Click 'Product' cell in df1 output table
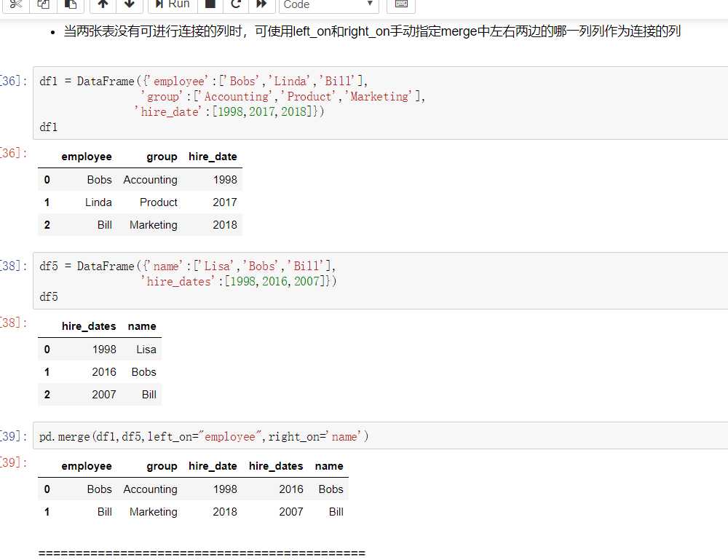728x560 pixels. point(158,202)
